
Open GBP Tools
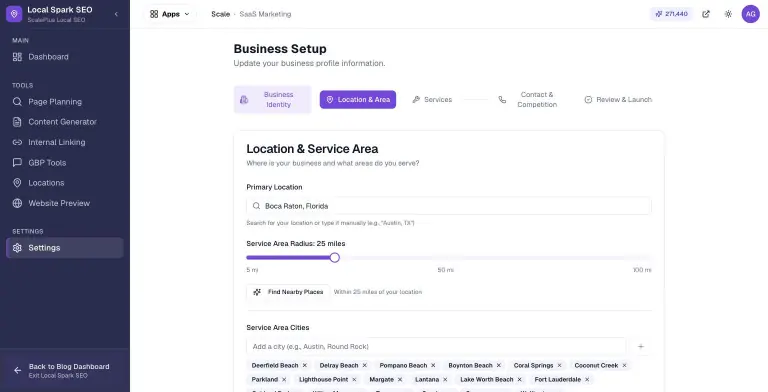pyautogui.click(x=65, y=163)
